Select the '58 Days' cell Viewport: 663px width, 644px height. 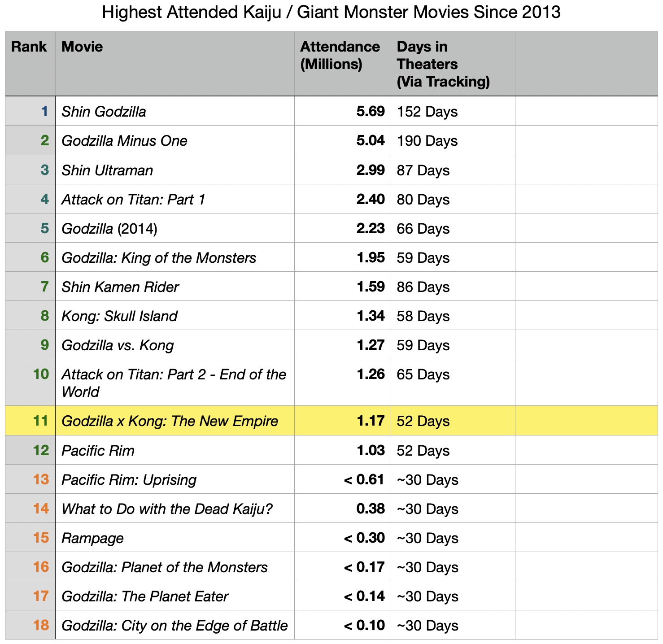(453, 316)
